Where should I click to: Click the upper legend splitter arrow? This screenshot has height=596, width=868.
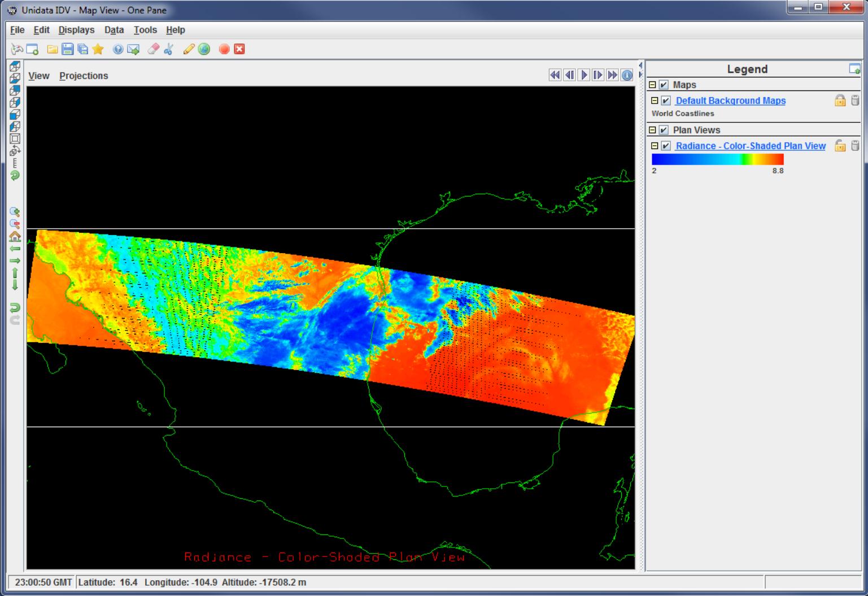(640, 66)
